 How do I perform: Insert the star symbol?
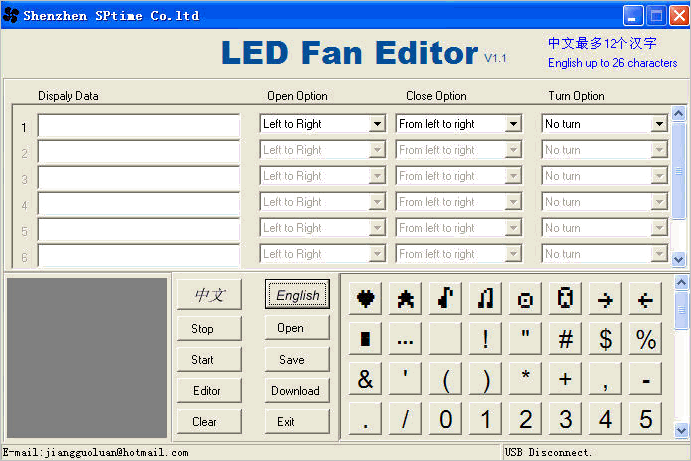click(405, 299)
